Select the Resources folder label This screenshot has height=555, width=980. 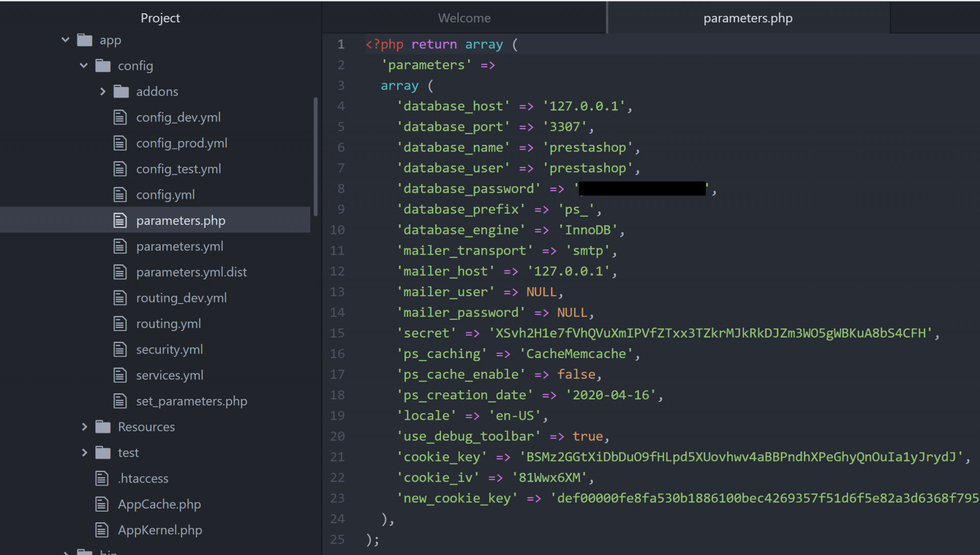[x=146, y=426]
